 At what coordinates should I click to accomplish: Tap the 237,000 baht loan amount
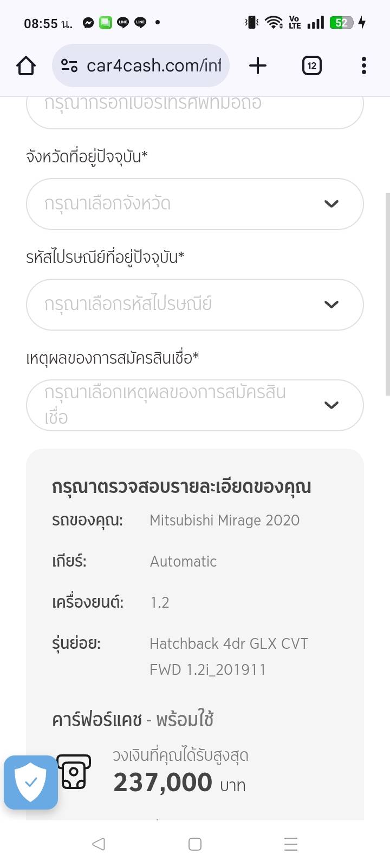pos(162,782)
